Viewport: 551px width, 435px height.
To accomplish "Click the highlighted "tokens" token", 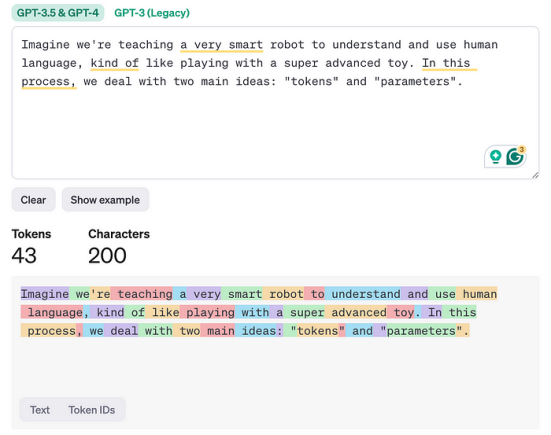I will pos(318,331).
